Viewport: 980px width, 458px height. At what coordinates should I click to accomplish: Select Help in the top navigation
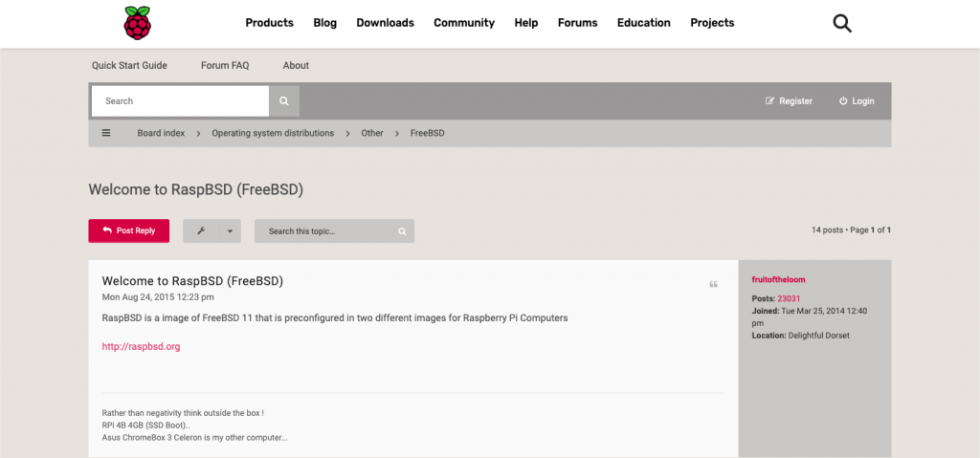(526, 23)
